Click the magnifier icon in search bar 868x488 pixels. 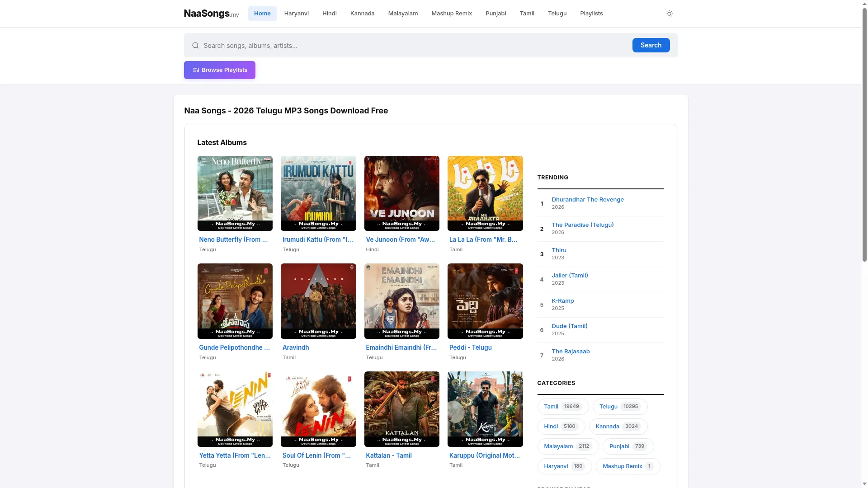tap(195, 45)
